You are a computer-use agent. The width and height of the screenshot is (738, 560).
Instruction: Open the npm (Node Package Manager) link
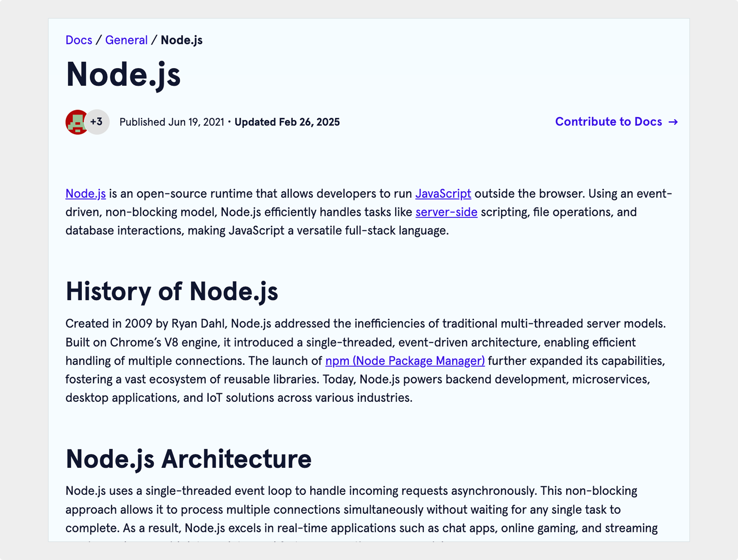405,361
